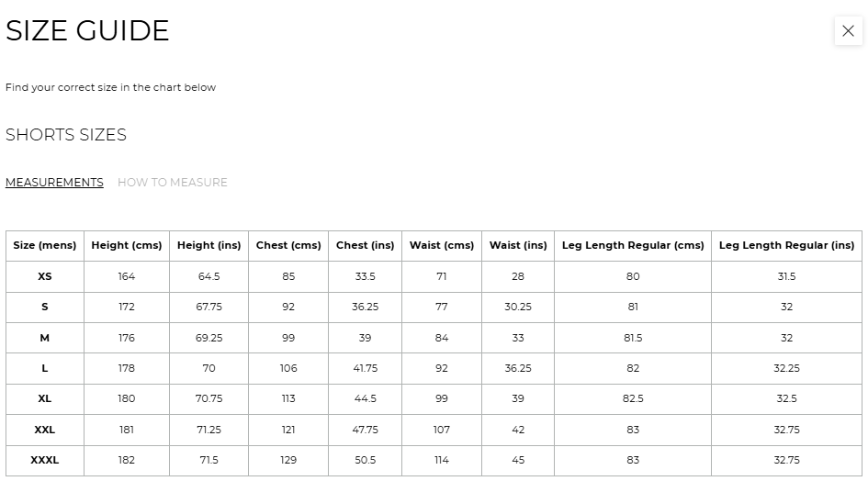Click the Waist (ins) column header

(x=518, y=246)
